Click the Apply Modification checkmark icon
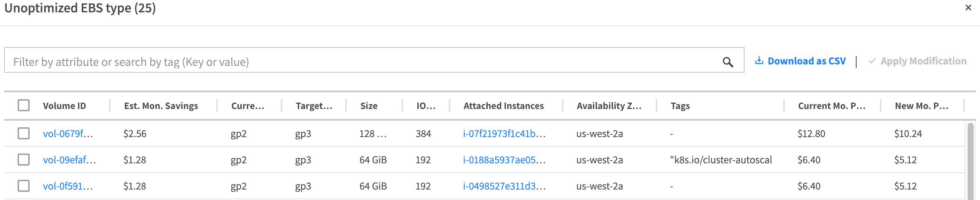The height and width of the screenshot is (200, 980). point(872,61)
